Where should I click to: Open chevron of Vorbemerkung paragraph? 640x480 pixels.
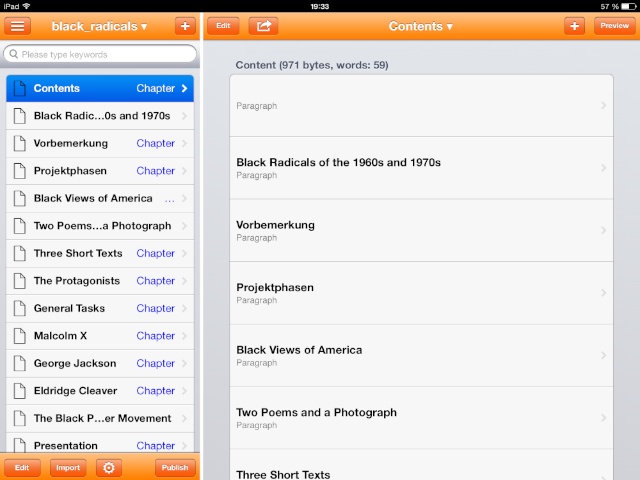coord(604,230)
